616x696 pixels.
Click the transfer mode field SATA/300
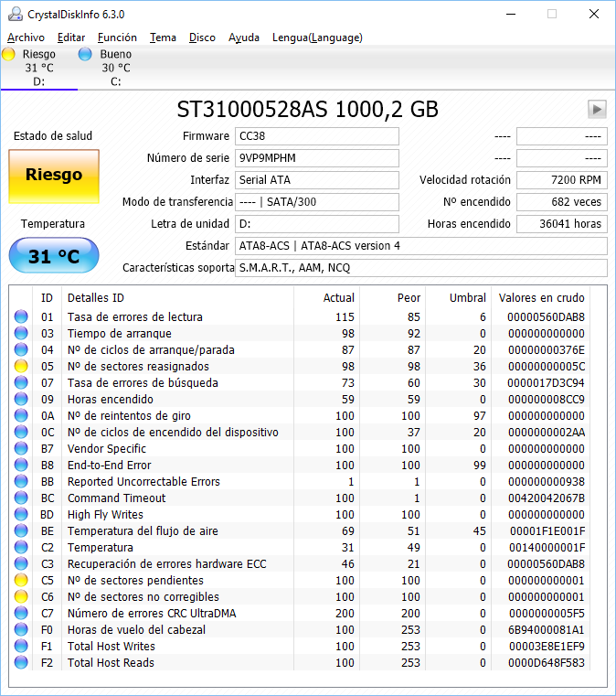(316, 202)
